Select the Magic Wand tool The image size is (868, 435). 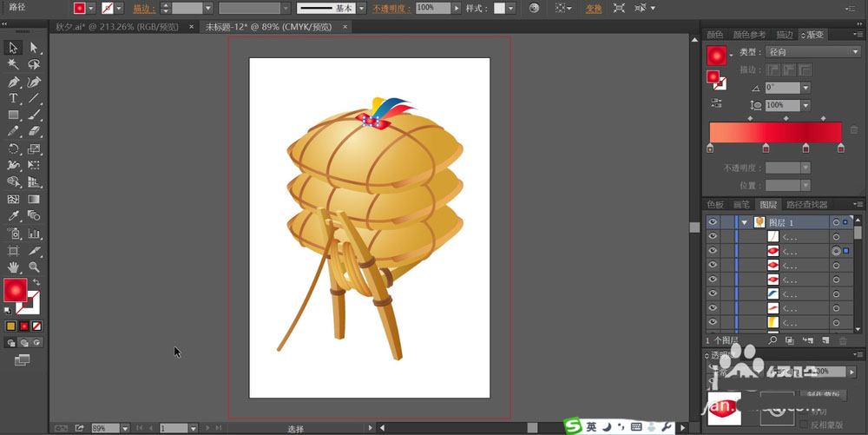coord(13,65)
